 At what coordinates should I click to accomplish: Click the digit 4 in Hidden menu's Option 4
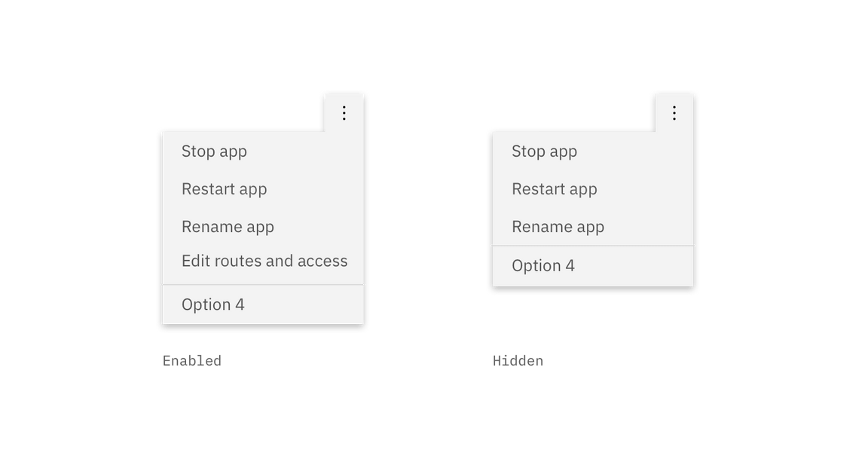[570, 266]
